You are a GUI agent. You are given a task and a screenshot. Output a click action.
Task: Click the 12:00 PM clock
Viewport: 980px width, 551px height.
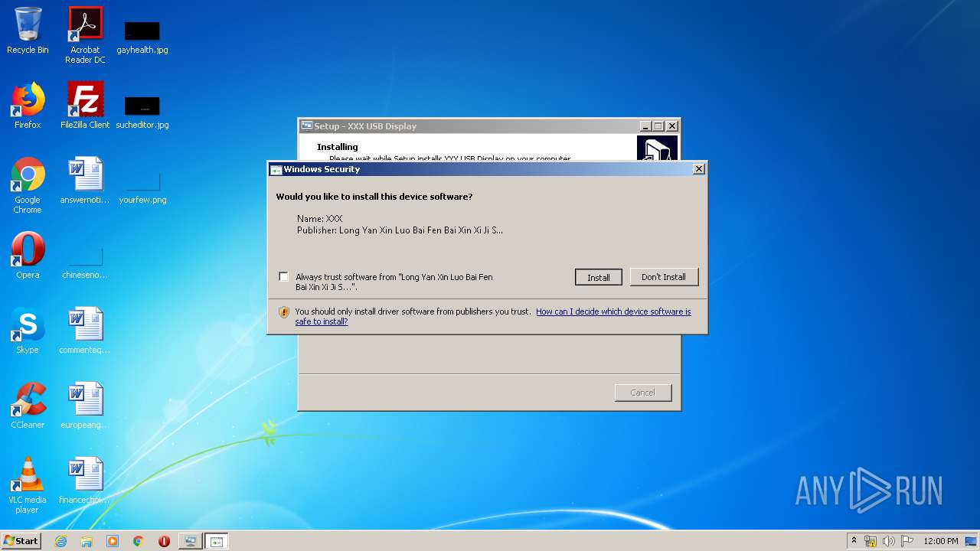point(940,541)
